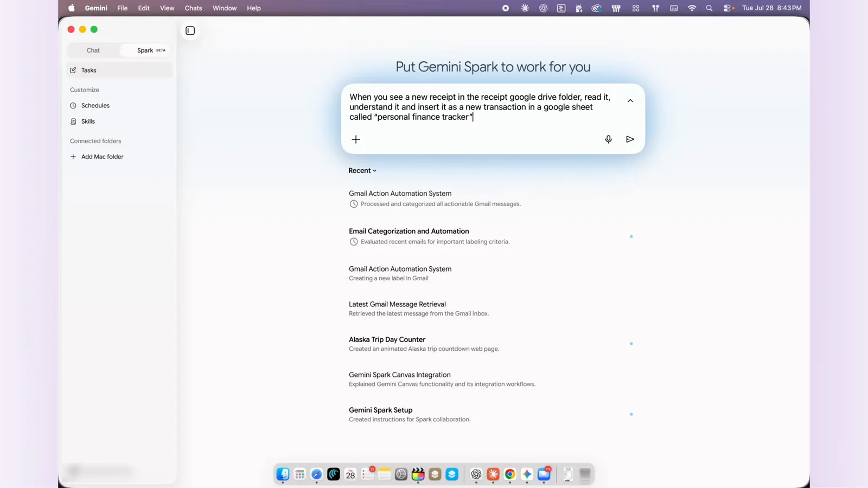Send the prompt with the arrow icon
Viewport: 868px width, 488px height.
point(630,139)
